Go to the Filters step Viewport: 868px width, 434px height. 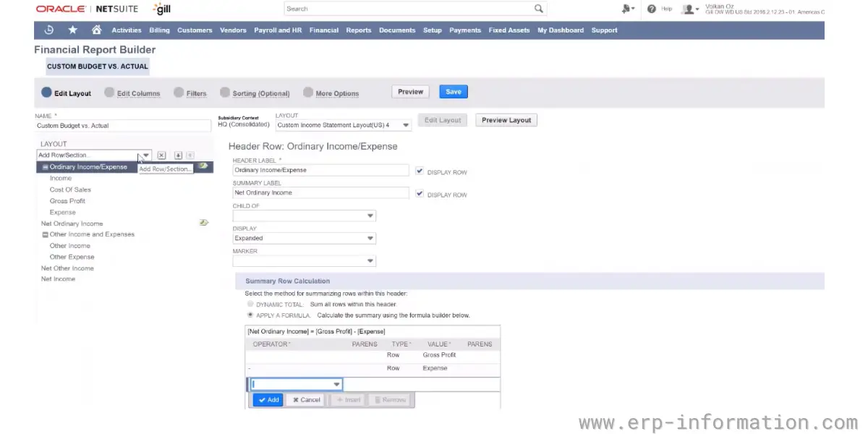(x=190, y=93)
